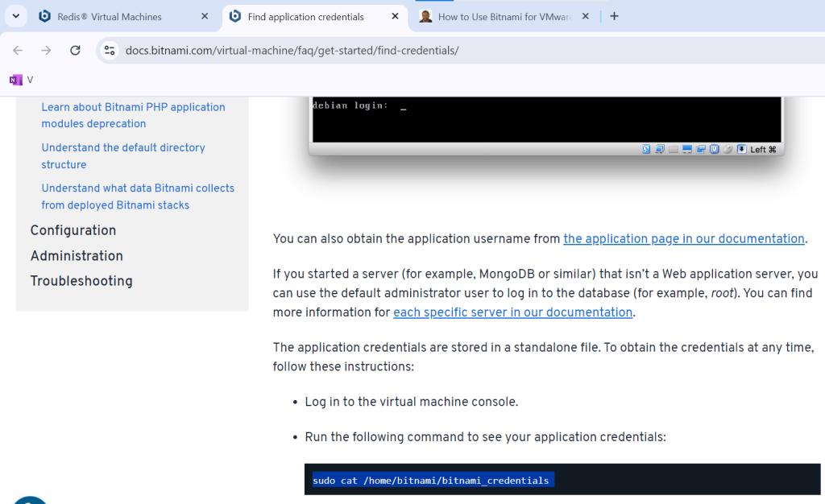
Task: Click the avatar favicon on VMware tab
Action: click(425, 16)
